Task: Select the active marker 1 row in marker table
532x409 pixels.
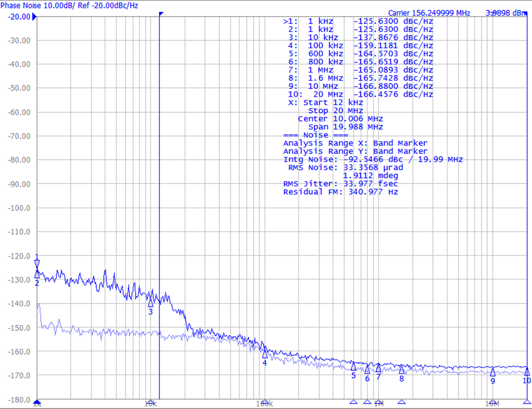Action: click(x=356, y=21)
